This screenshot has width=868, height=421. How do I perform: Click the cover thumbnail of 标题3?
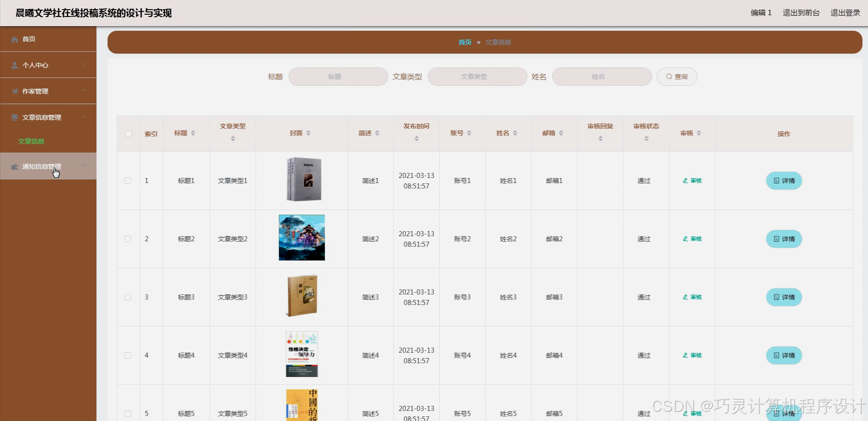302,296
